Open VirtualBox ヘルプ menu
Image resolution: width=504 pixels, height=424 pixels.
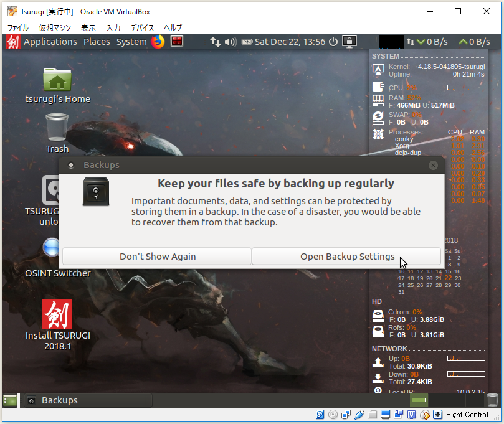[173, 27]
